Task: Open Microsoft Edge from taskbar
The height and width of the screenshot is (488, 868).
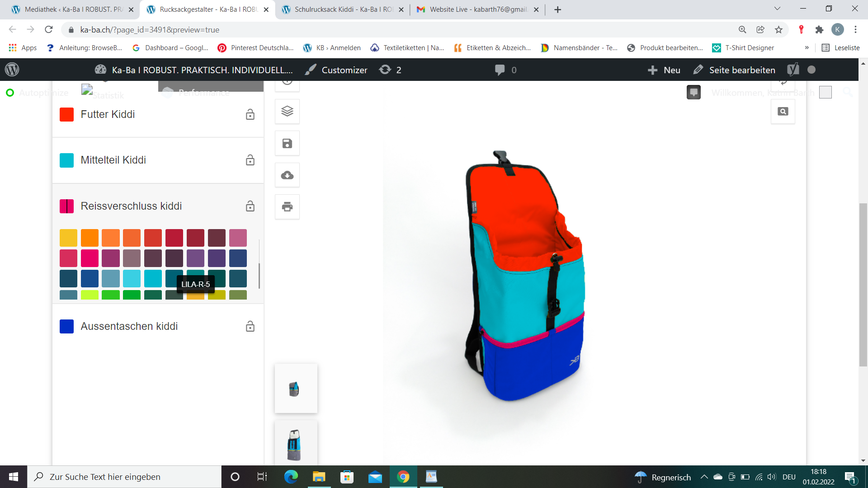Action: (x=291, y=477)
